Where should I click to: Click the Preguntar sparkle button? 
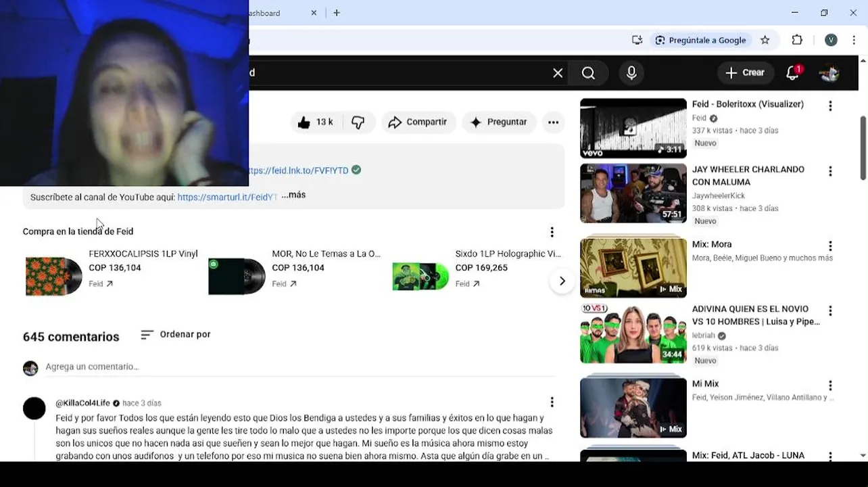pyautogui.click(x=499, y=122)
